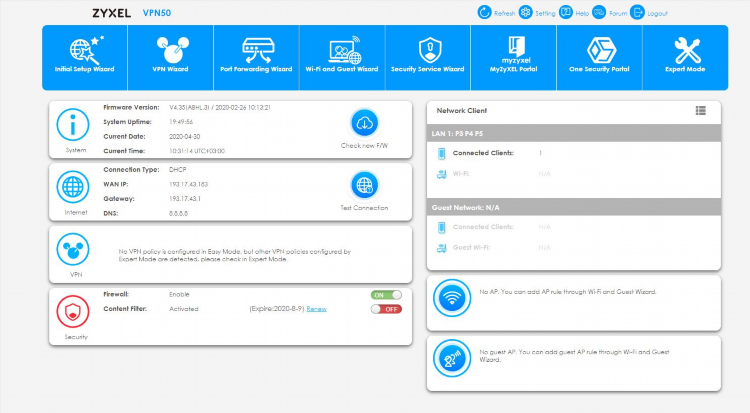
Task: Click the ZYXEL logo
Action: [111, 13]
